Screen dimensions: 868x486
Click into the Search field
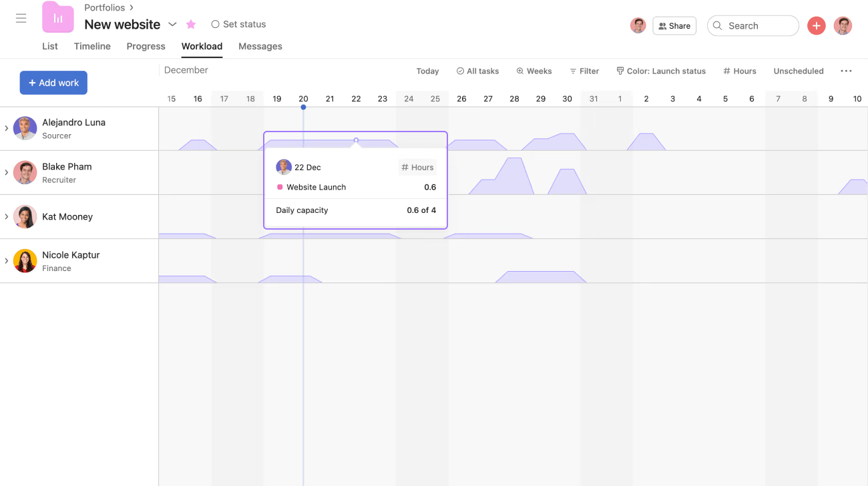click(x=758, y=26)
